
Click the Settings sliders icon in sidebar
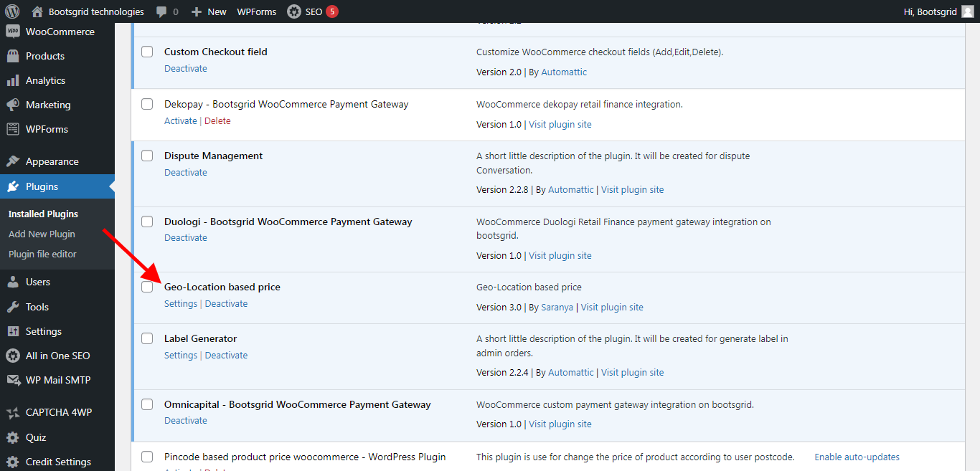point(13,331)
